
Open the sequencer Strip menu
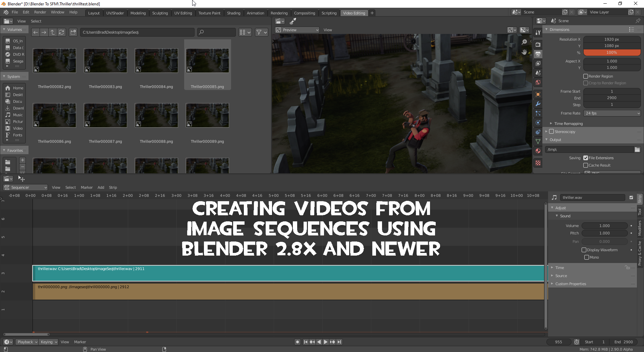[x=113, y=187]
